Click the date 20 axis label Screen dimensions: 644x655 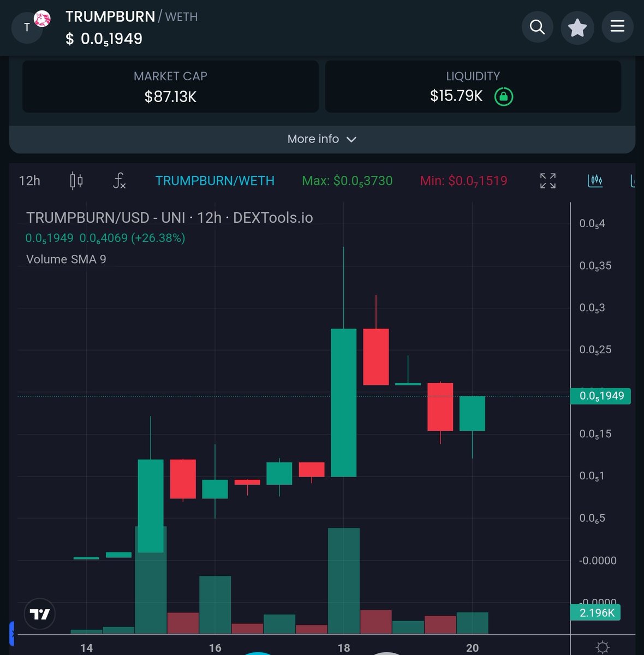click(473, 648)
